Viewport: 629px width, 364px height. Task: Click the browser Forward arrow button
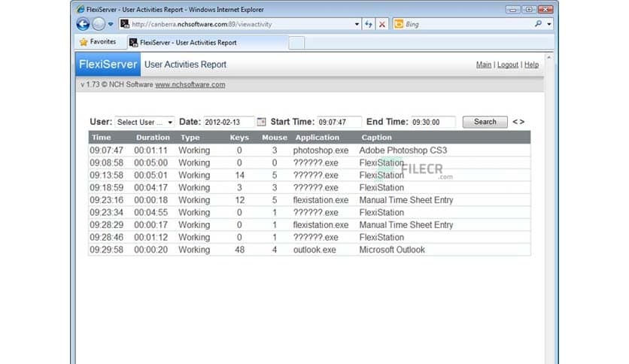pos(99,24)
